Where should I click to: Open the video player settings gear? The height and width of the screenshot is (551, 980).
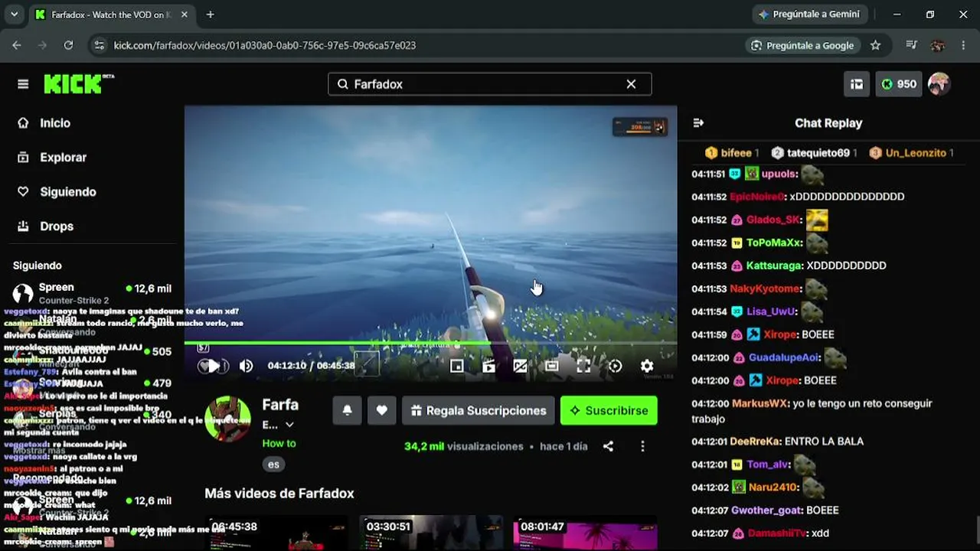click(x=647, y=366)
